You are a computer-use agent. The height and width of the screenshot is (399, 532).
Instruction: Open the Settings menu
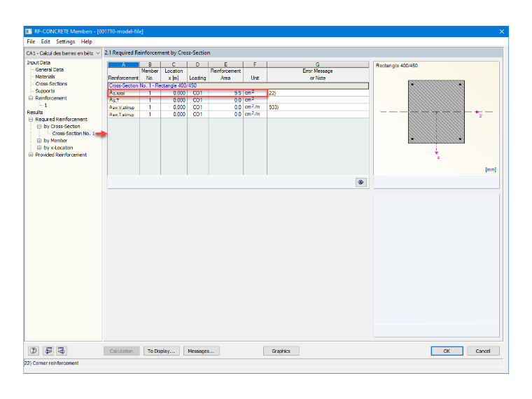pos(66,41)
